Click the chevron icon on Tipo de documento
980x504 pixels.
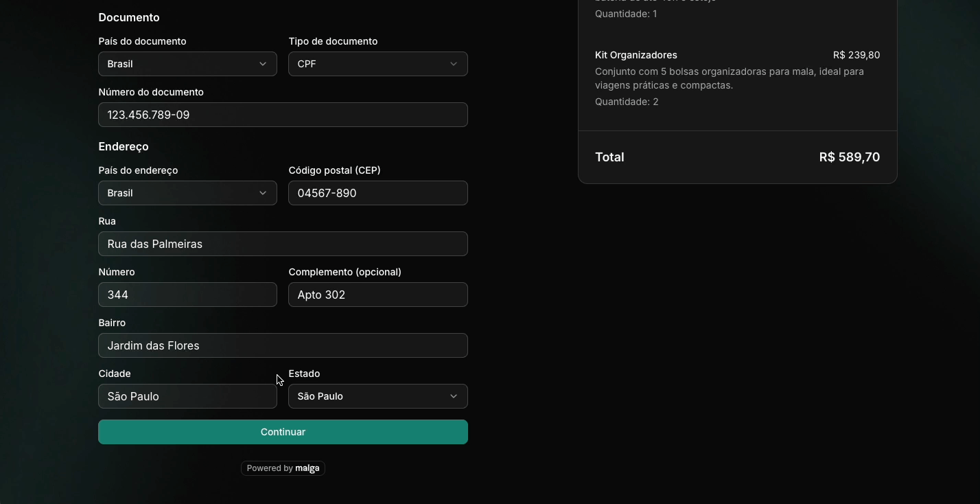(453, 64)
